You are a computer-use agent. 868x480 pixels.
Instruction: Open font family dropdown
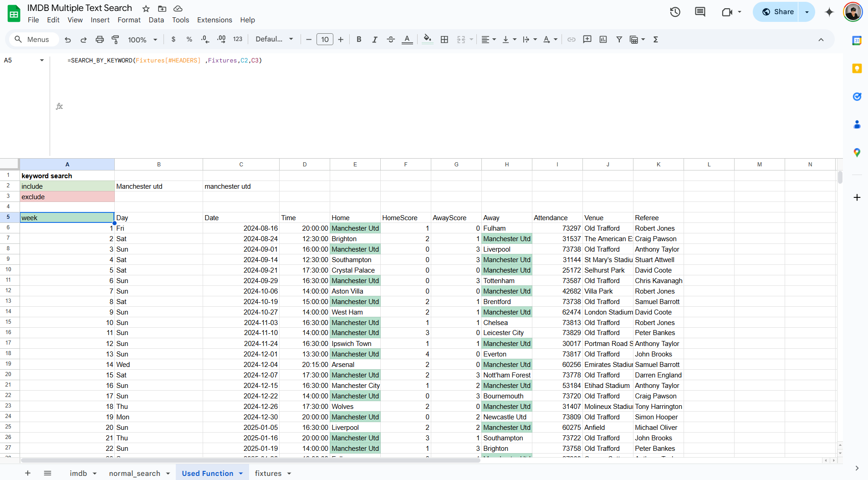(274, 40)
